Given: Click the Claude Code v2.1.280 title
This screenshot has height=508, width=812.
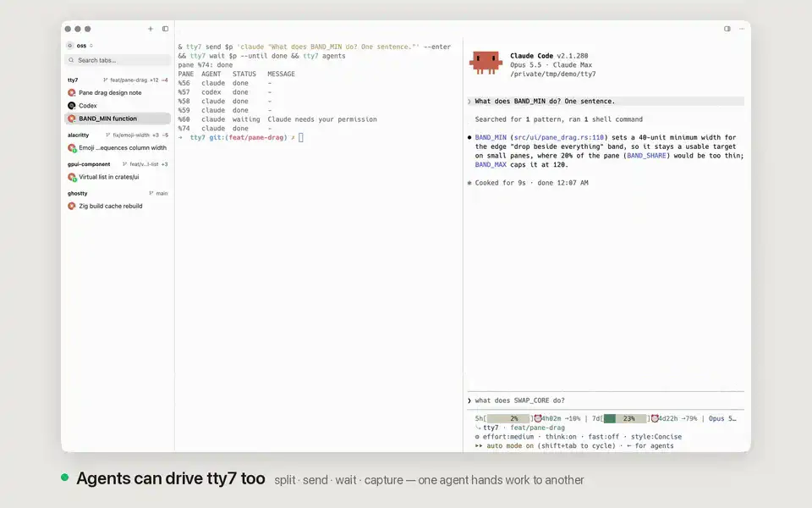Looking at the screenshot, I should (549, 56).
